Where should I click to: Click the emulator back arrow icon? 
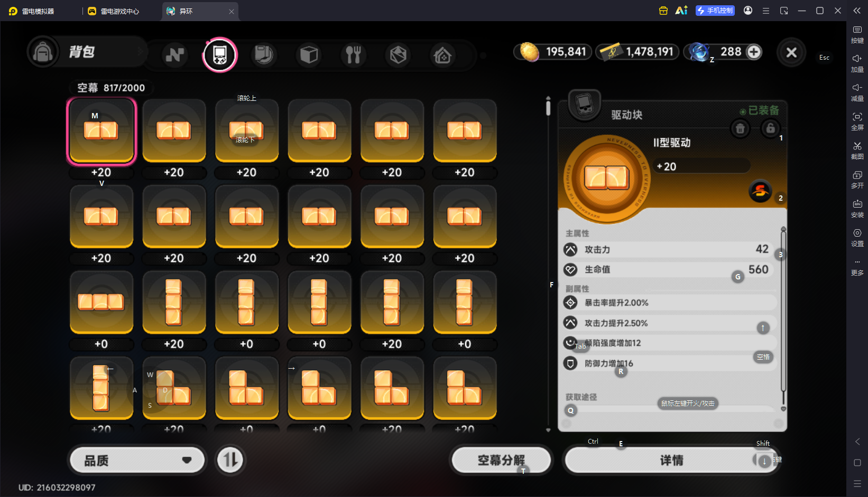857,442
